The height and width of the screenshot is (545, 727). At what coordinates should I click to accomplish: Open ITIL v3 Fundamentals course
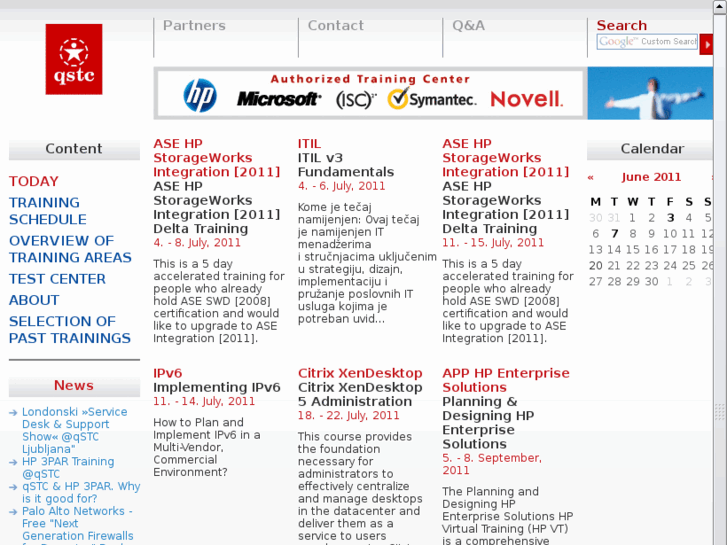346,165
